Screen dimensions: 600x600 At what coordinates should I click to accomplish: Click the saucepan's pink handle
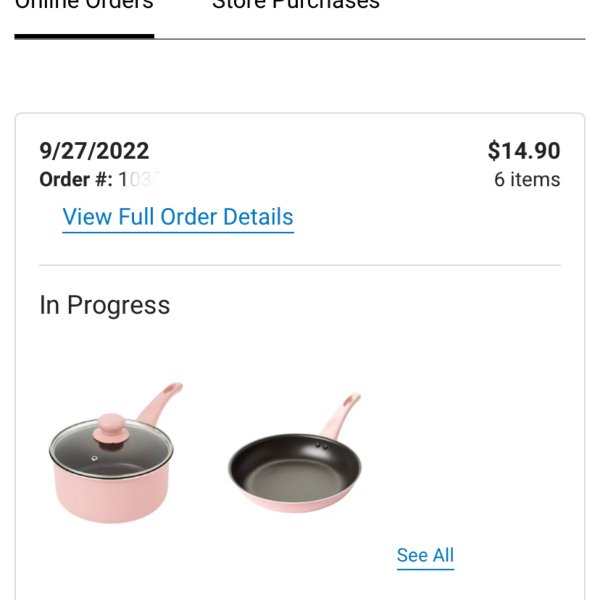click(x=161, y=402)
